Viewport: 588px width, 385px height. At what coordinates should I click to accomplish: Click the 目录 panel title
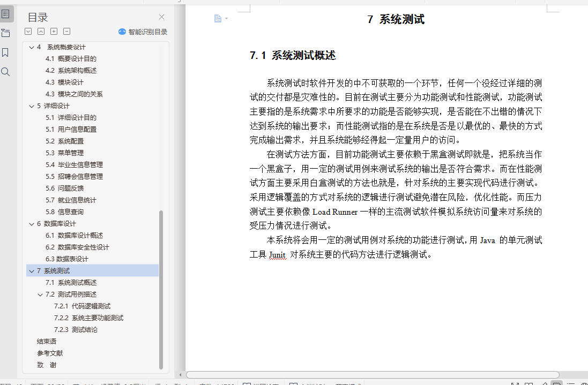(x=38, y=17)
